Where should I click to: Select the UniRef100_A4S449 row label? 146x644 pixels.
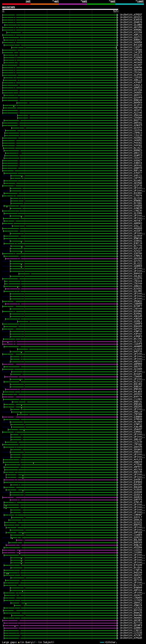tap(131, 63)
